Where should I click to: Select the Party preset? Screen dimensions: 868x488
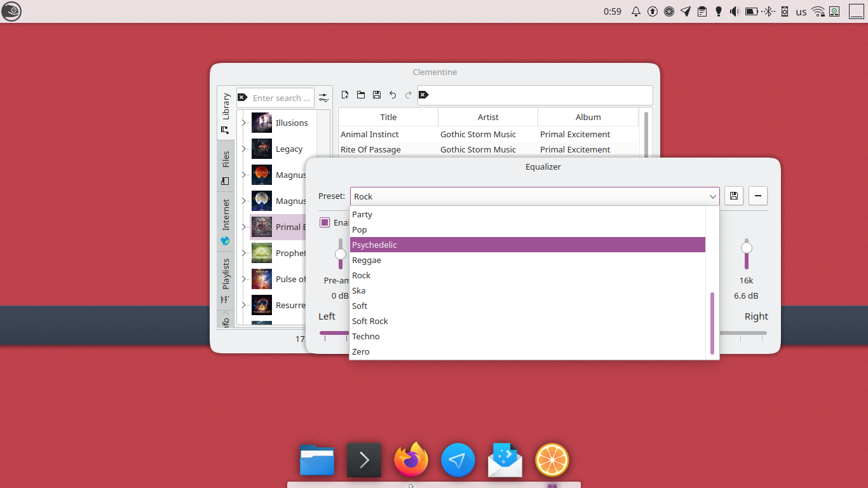(x=527, y=214)
